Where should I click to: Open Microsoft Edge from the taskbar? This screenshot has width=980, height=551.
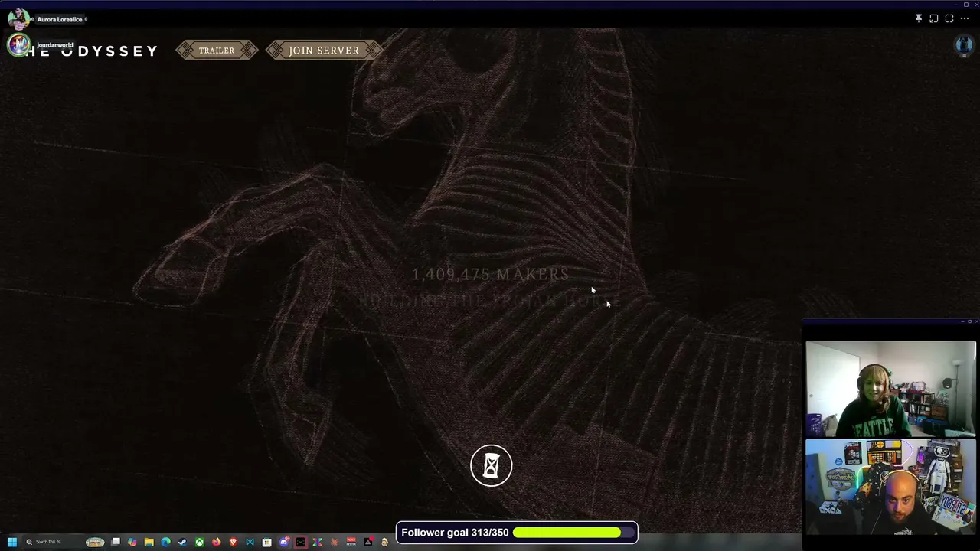click(x=166, y=542)
